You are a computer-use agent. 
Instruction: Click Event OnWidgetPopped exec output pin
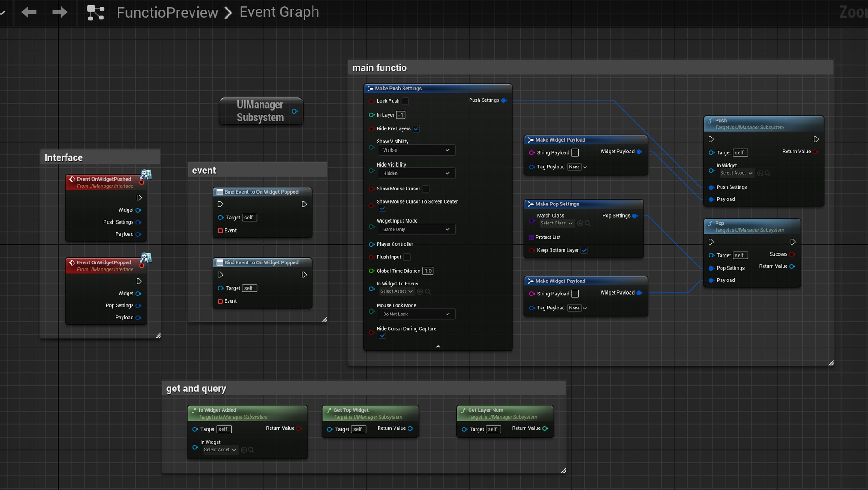tap(139, 281)
